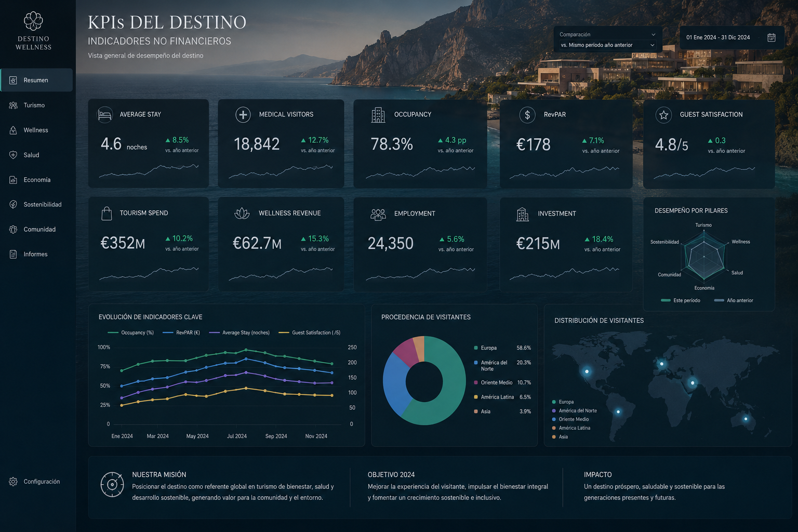Click the Employment people icon
This screenshot has width=798, height=532.
[378, 214]
